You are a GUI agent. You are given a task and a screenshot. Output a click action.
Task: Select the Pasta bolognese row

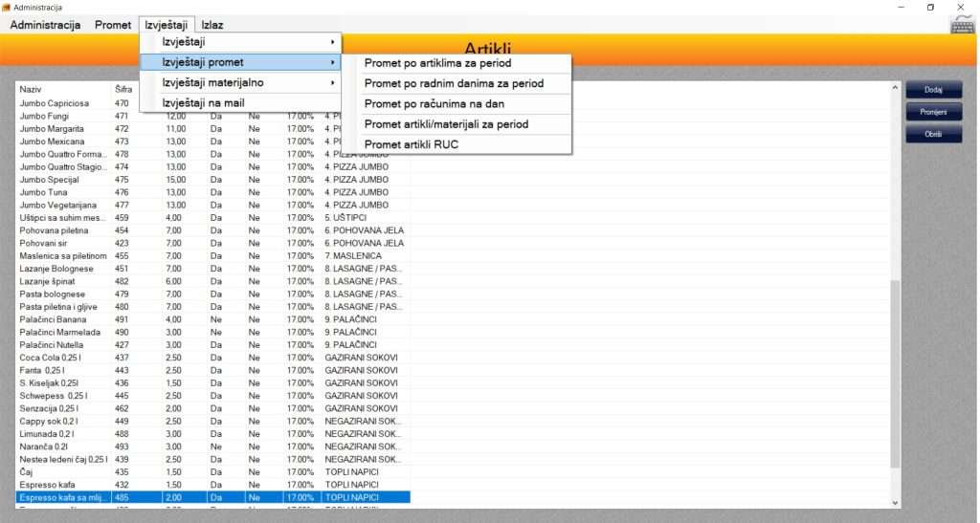[x=212, y=294]
